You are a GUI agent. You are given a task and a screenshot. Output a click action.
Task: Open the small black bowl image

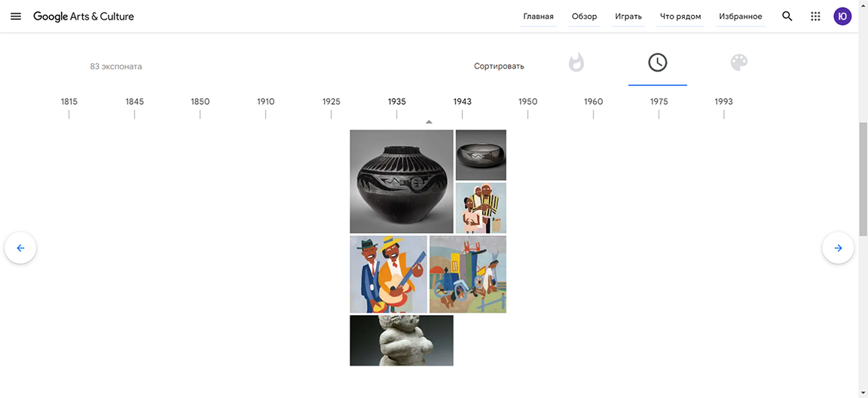point(481,155)
